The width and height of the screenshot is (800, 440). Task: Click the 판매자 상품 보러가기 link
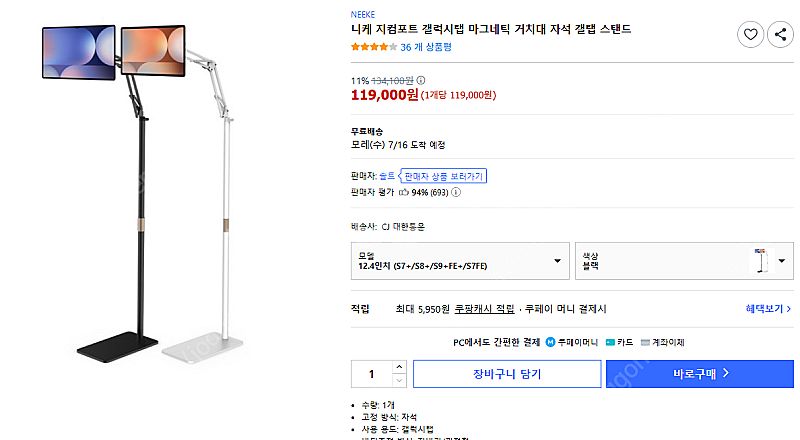pos(443,176)
